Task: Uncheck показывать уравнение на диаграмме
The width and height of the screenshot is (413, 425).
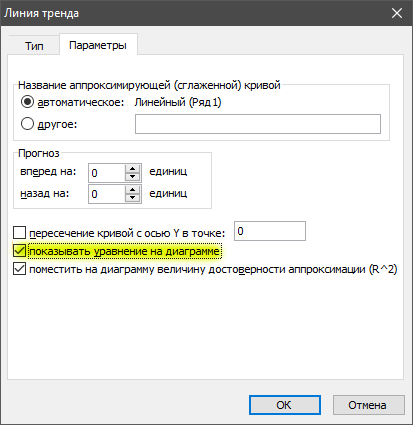Action: (19, 251)
